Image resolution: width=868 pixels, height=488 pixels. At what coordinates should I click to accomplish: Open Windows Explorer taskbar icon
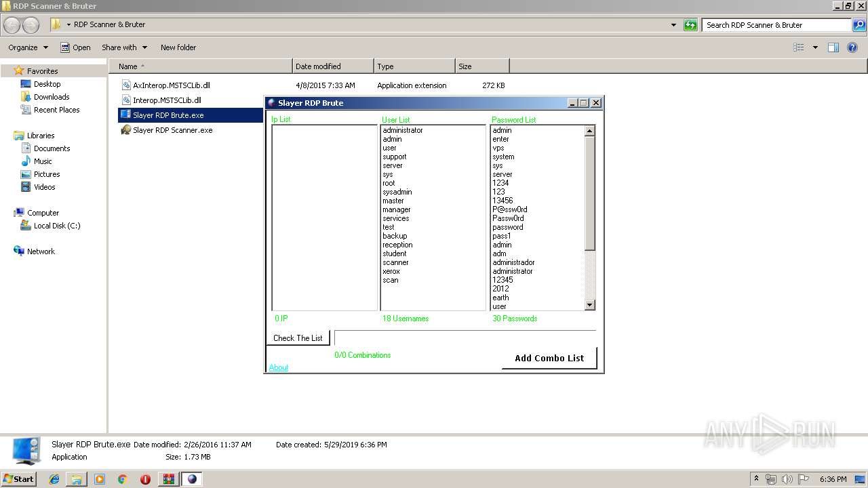(77, 479)
